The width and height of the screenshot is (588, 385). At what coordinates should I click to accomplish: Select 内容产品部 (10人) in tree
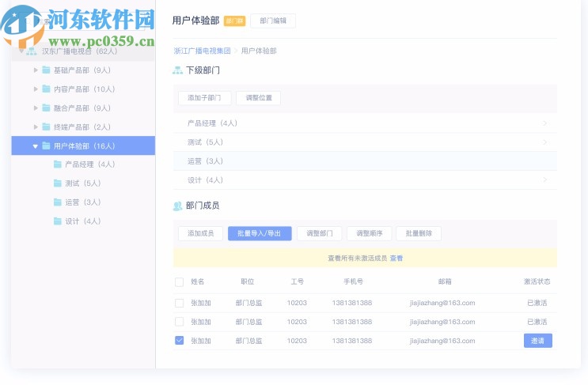click(x=85, y=89)
